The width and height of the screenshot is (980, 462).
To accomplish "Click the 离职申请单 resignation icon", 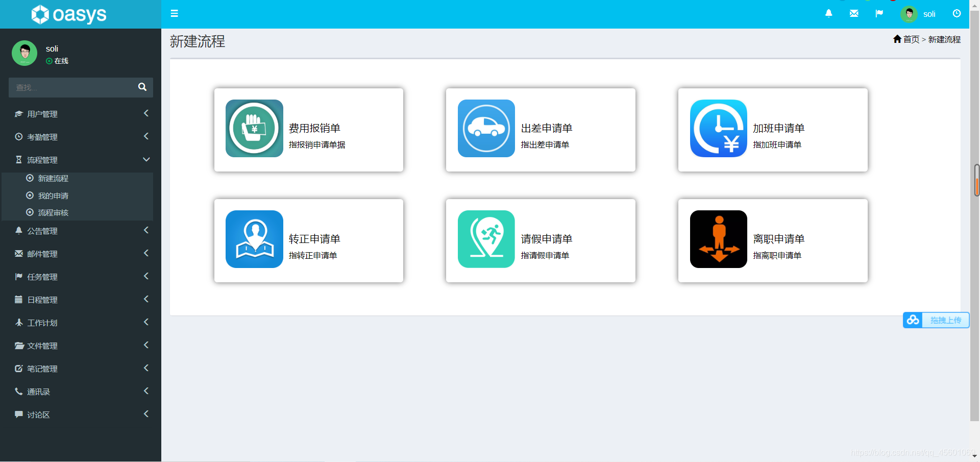I will 718,239.
